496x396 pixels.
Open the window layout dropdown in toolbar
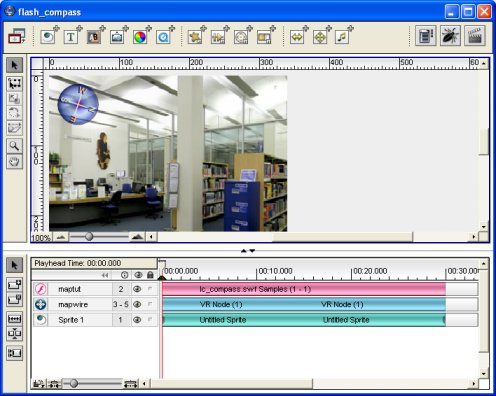point(17,36)
